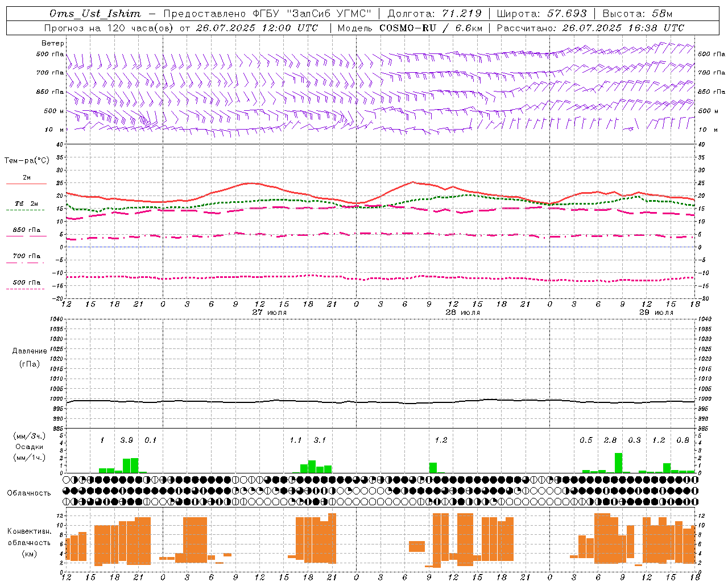
Task: Click the 700 гПа label in temperature legend
Action: point(27,256)
